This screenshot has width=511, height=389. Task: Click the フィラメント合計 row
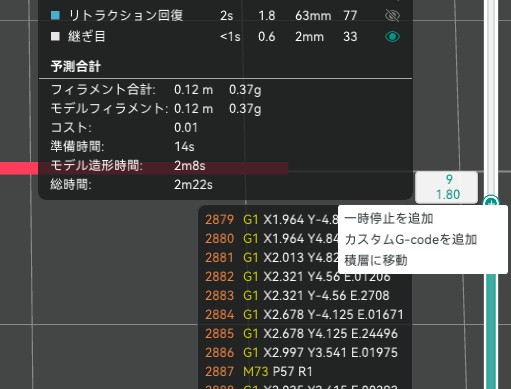click(156, 90)
